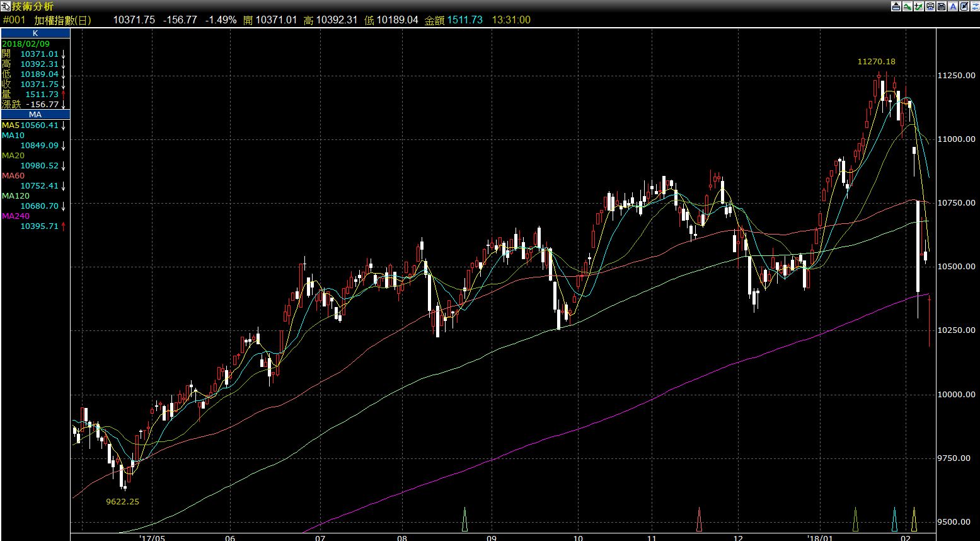980x541 pixels.
Task: Click the 10 month axis label
Action: [578, 538]
